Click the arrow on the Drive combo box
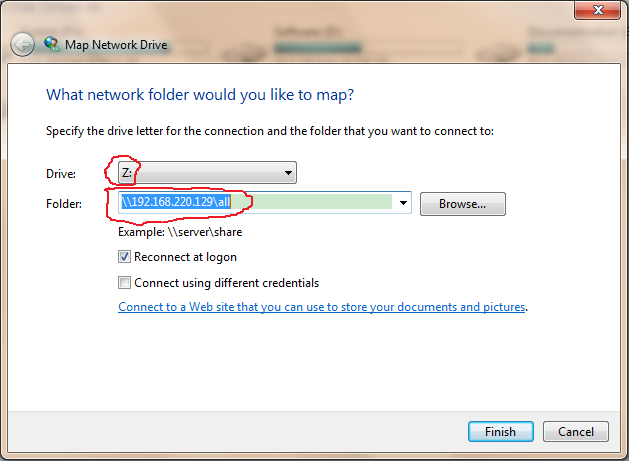 tap(288, 173)
